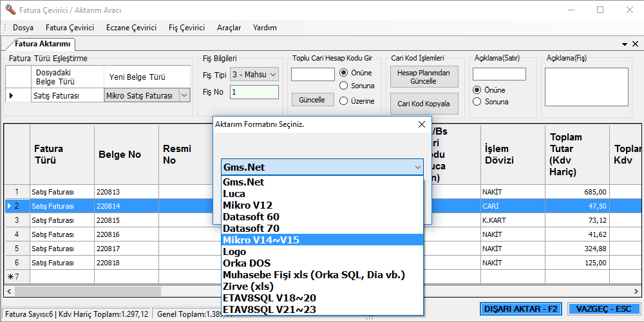Click Hesap Planımdan Güncelle button
The width and height of the screenshot is (644, 322).
[424, 77]
